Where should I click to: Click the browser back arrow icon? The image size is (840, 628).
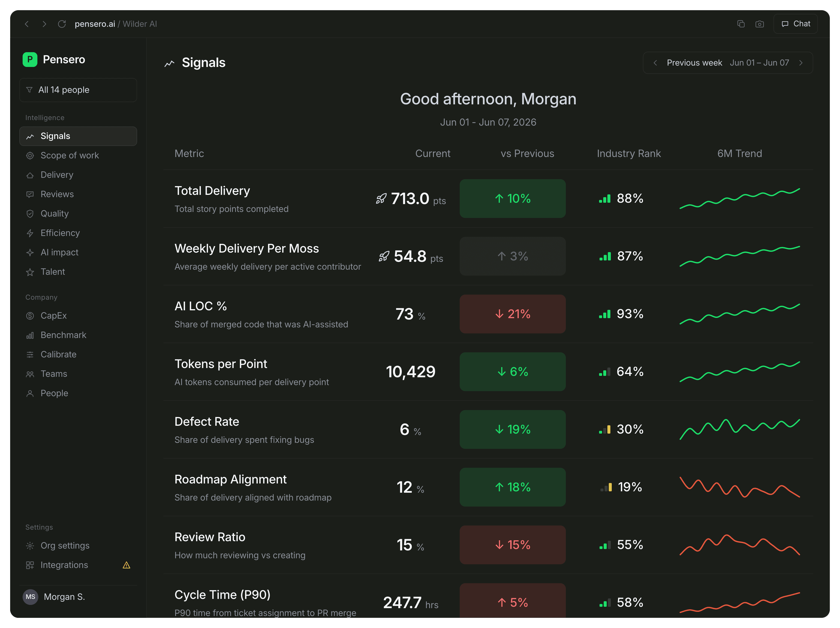(x=27, y=24)
